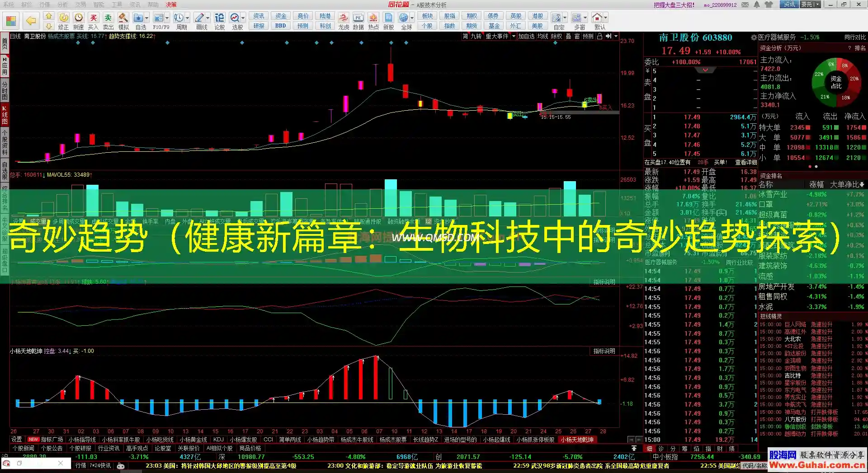Viewport: 868px width, 473px height.
Task: Open the 决策 menu
Action: coord(171,5)
